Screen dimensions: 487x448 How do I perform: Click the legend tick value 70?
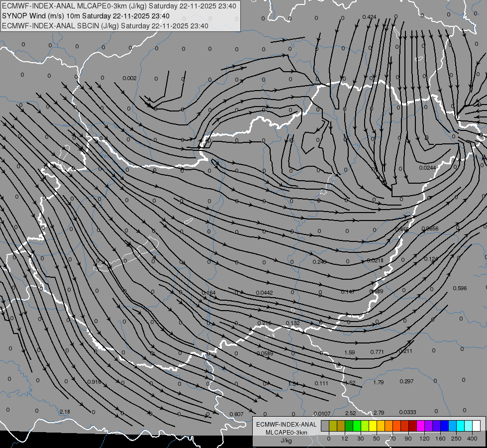coord(392,439)
